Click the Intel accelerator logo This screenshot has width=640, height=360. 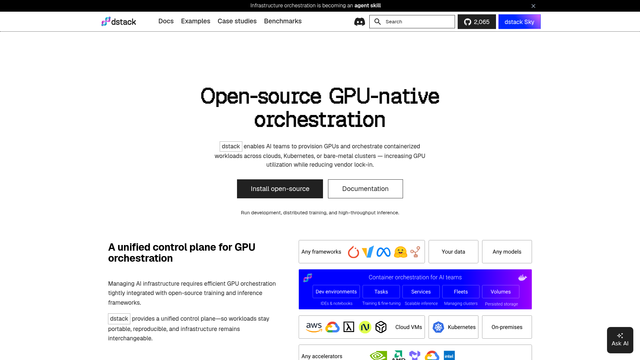449,356
